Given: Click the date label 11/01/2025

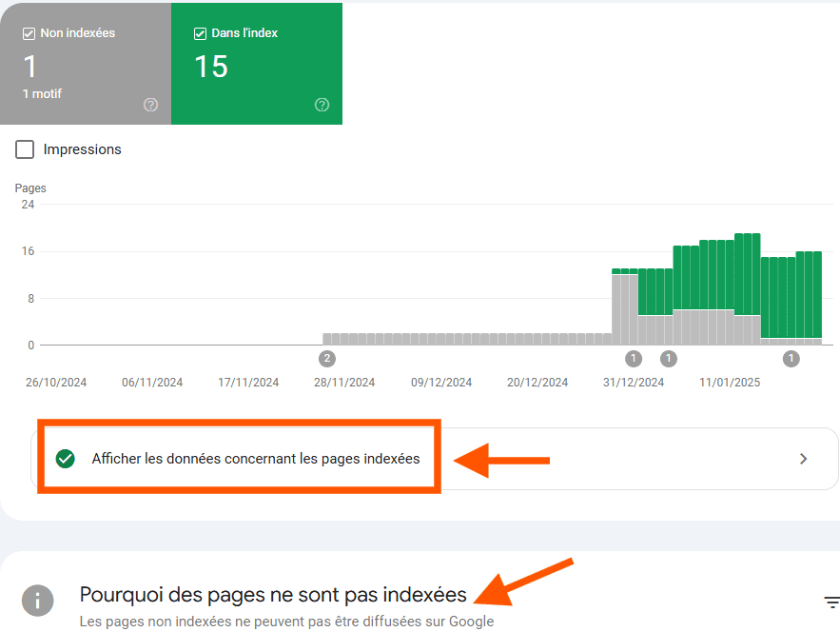Looking at the screenshot, I should [730, 383].
